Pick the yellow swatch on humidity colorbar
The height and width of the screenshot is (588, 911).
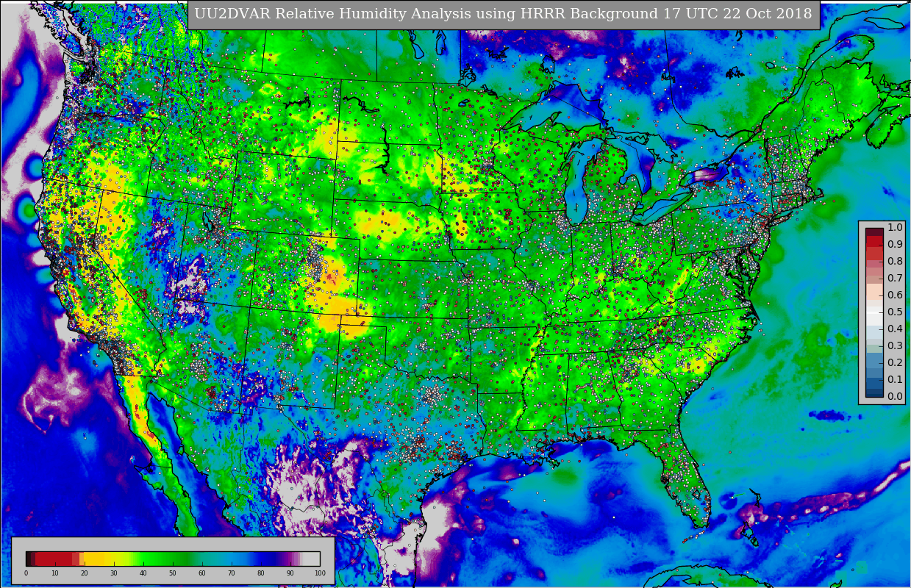click(x=94, y=559)
